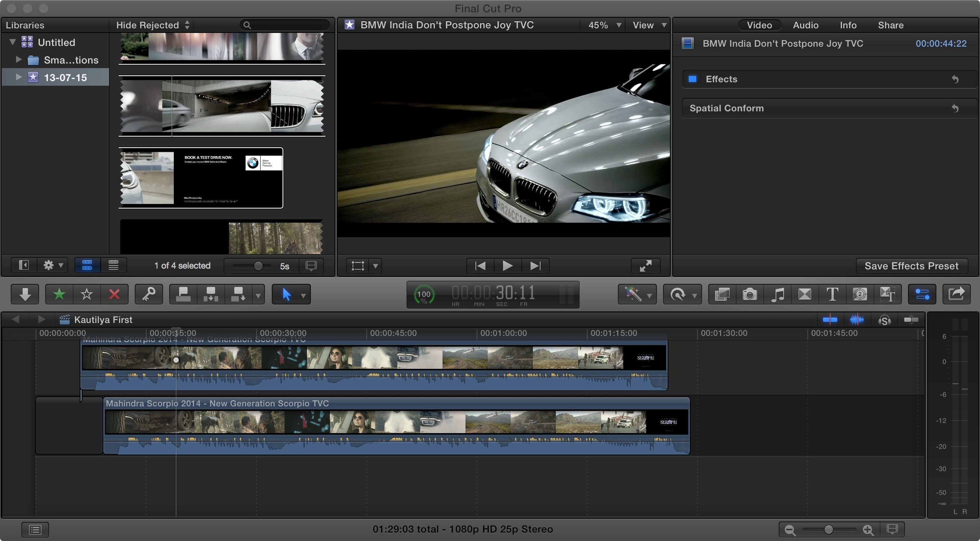The image size is (980, 541).
Task: Open the Photos browser camera icon
Action: coord(750,294)
